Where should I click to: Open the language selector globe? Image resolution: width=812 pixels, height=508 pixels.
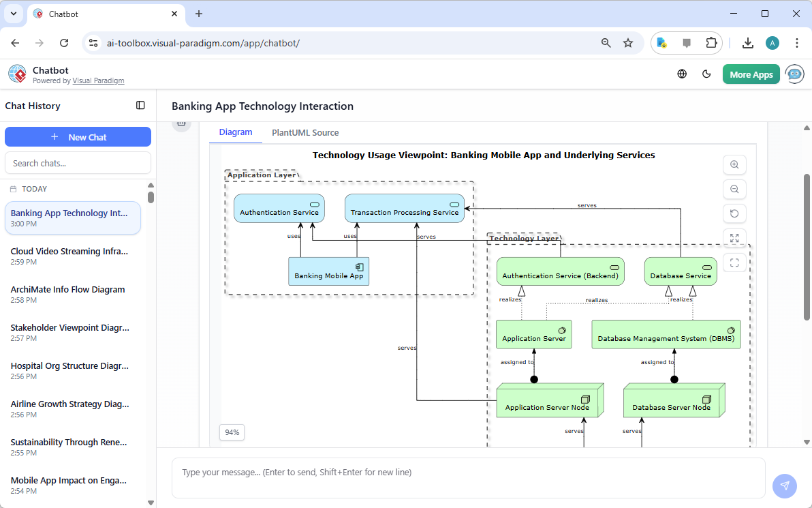point(682,74)
